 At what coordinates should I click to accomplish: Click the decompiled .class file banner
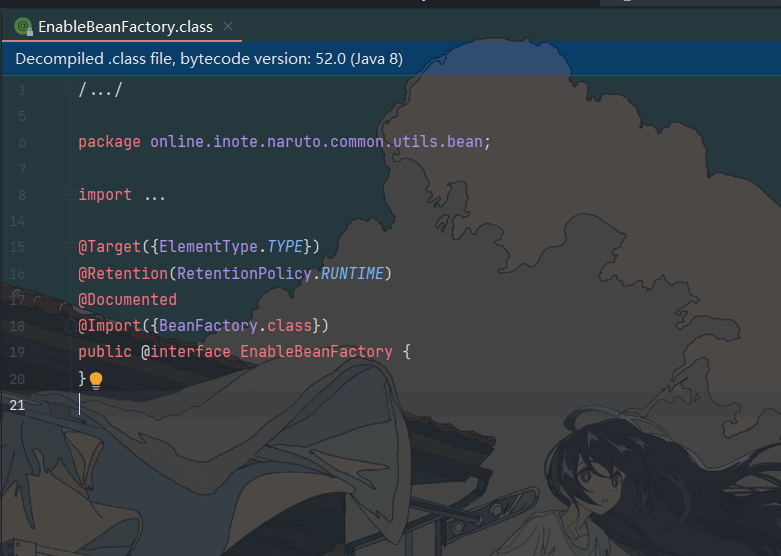coord(391,59)
